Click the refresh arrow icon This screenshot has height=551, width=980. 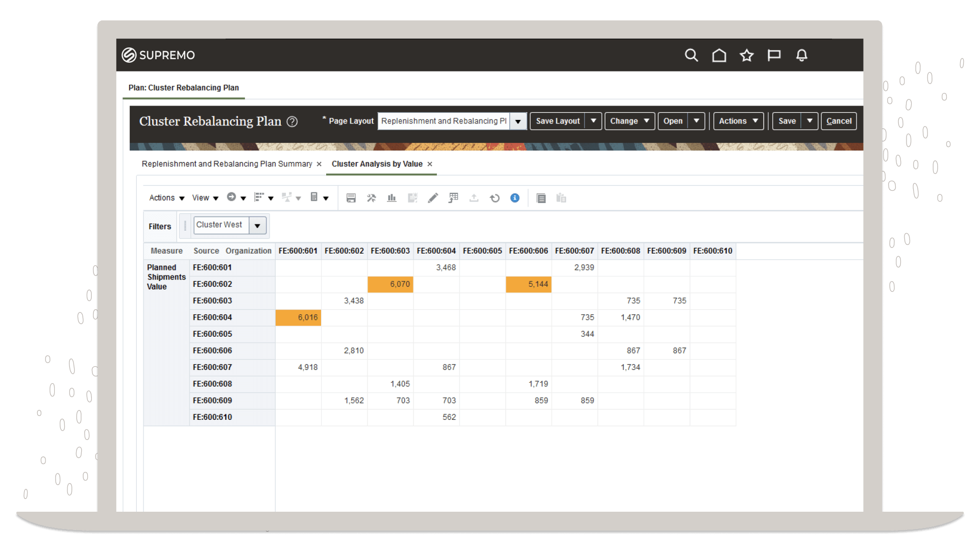[494, 198]
